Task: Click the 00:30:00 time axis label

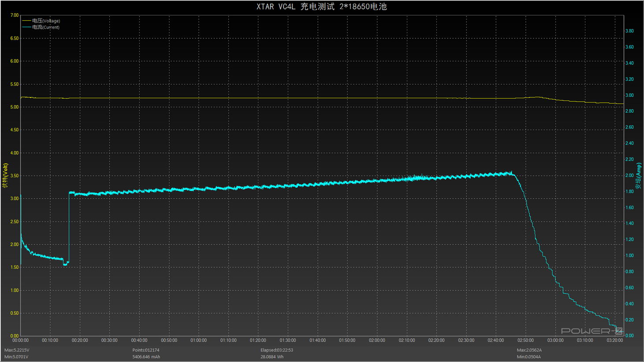Action: pyautogui.click(x=109, y=340)
